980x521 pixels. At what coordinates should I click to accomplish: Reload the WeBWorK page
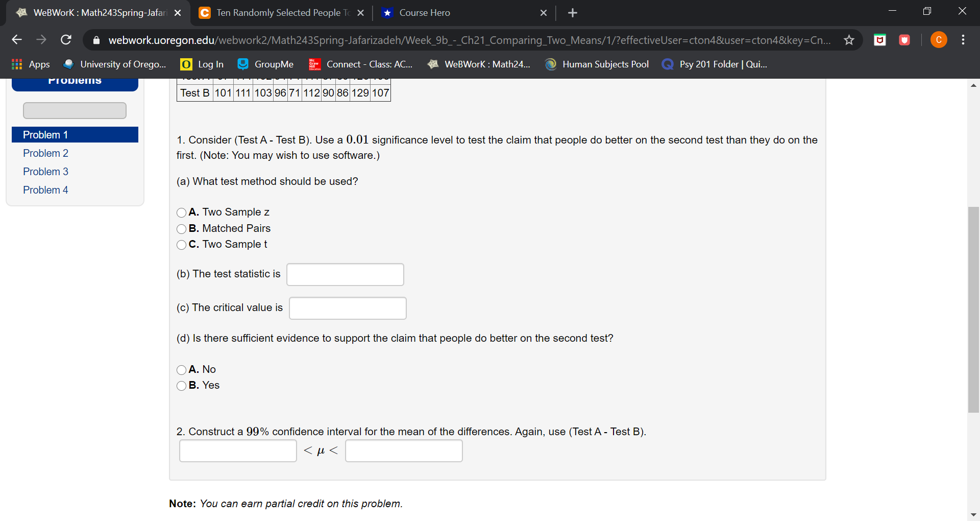tap(66, 40)
